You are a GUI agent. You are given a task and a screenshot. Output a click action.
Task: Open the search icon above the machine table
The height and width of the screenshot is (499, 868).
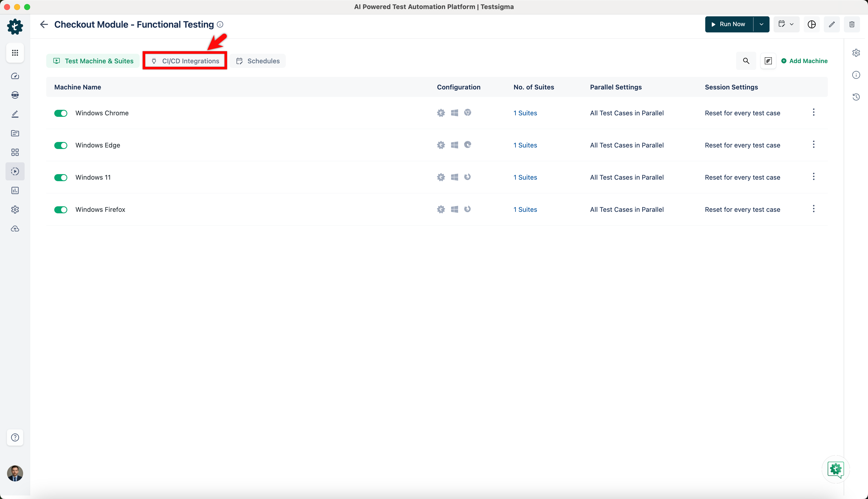click(x=746, y=61)
